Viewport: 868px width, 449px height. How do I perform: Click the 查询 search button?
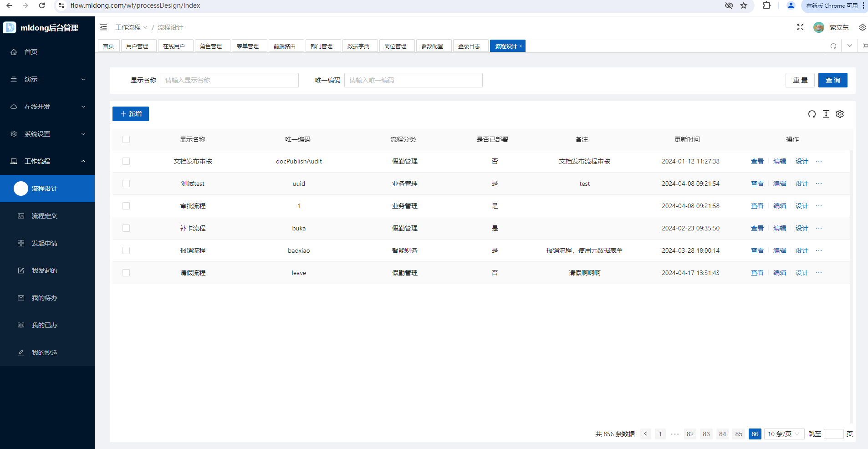point(833,80)
